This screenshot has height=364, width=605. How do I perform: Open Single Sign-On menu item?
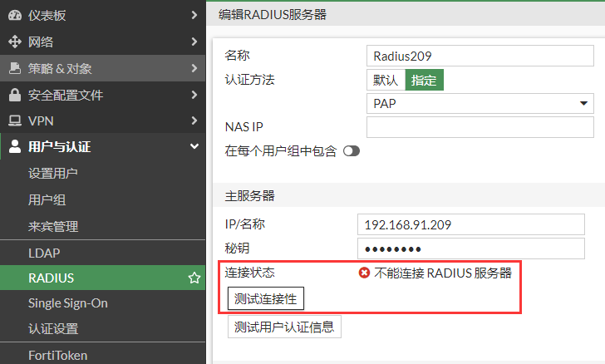pyautogui.click(x=68, y=303)
